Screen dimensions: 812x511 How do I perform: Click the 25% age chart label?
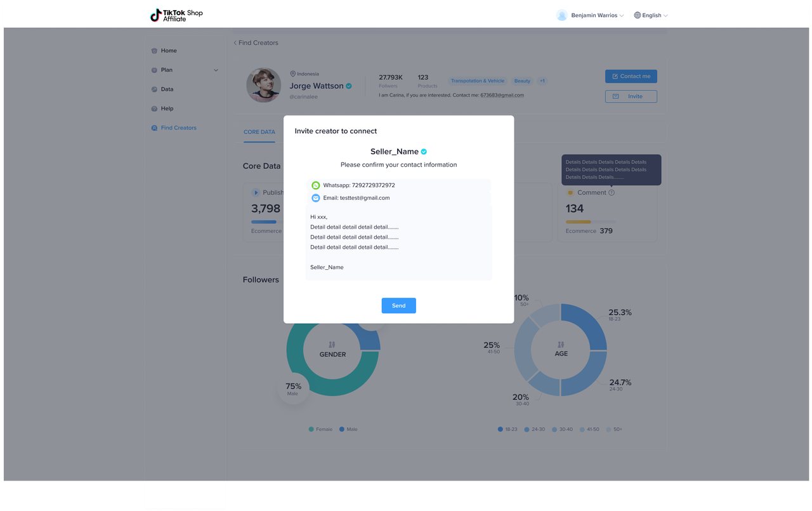click(x=492, y=345)
